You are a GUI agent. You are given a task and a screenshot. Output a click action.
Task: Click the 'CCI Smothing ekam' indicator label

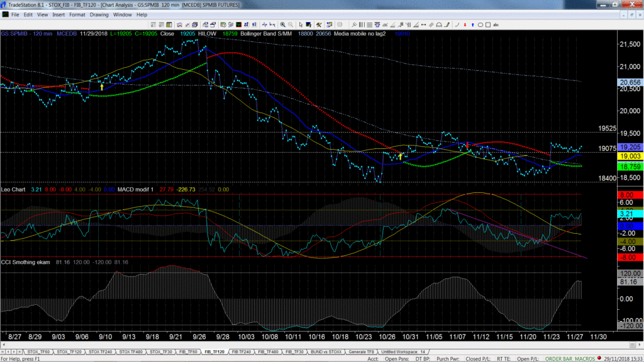tap(25, 262)
